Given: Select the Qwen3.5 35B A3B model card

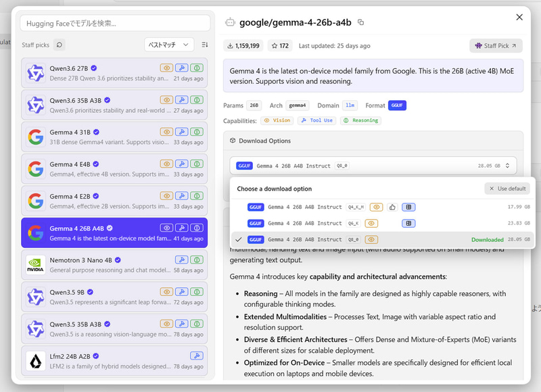Looking at the screenshot, I should [x=114, y=329].
